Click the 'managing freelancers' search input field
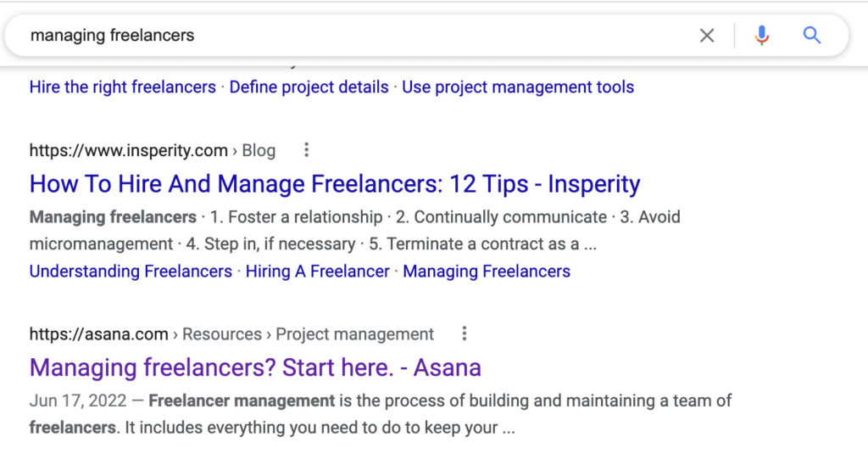868x465 pixels. 339,36
